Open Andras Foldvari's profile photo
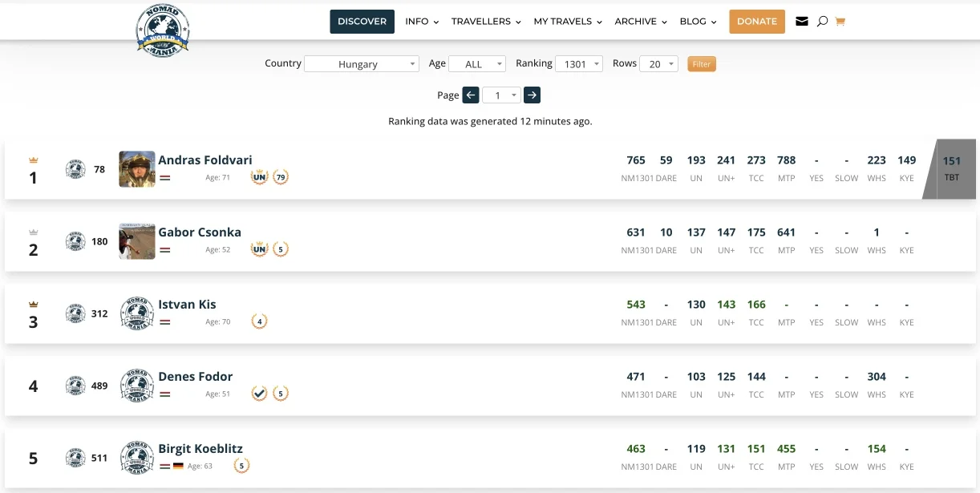The image size is (980, 493). point(137,169)
